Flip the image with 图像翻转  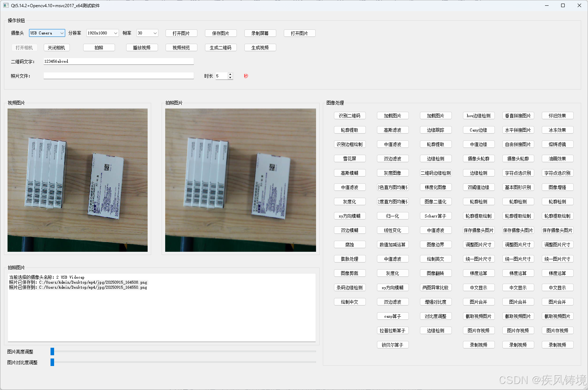(x=436, y=273)
